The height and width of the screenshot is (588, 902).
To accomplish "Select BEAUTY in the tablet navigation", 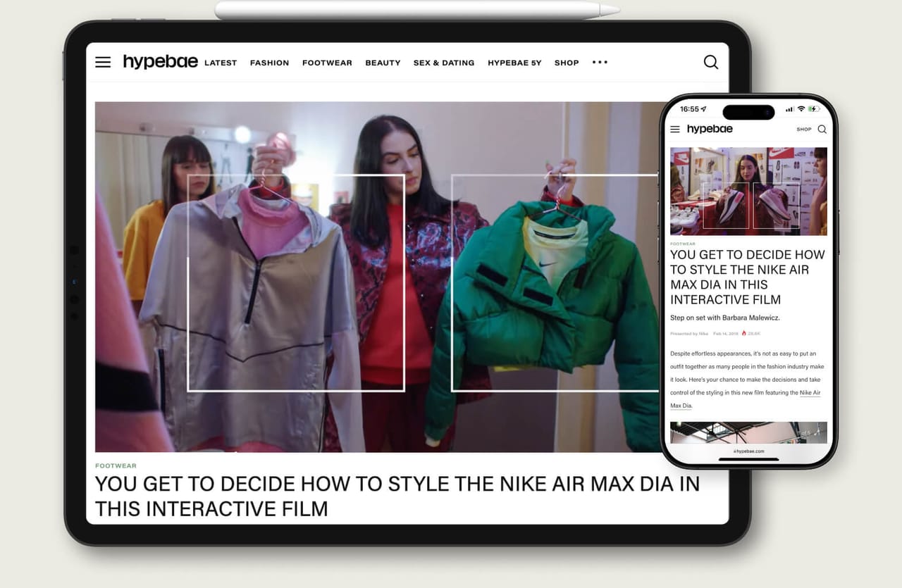I will click(x=383, y=63).
